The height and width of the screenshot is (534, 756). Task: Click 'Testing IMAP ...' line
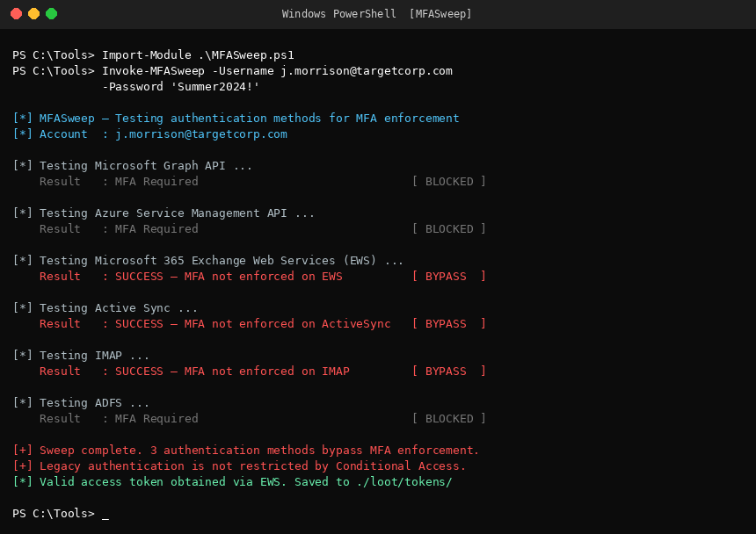coord(81,356)
